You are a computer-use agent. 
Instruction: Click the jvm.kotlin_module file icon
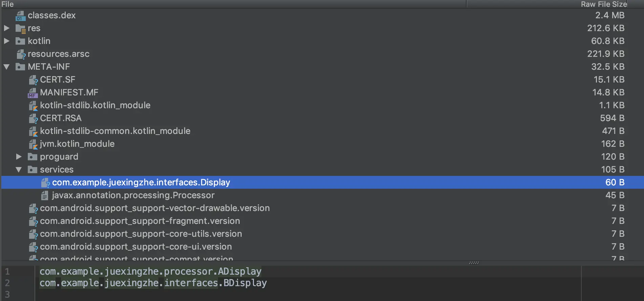pos(33,144)
